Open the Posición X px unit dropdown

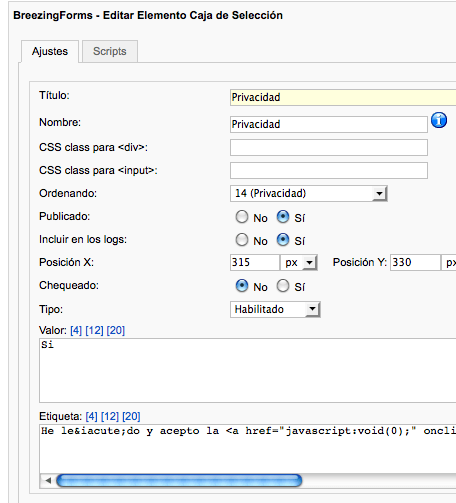click(x=299, y=263)
